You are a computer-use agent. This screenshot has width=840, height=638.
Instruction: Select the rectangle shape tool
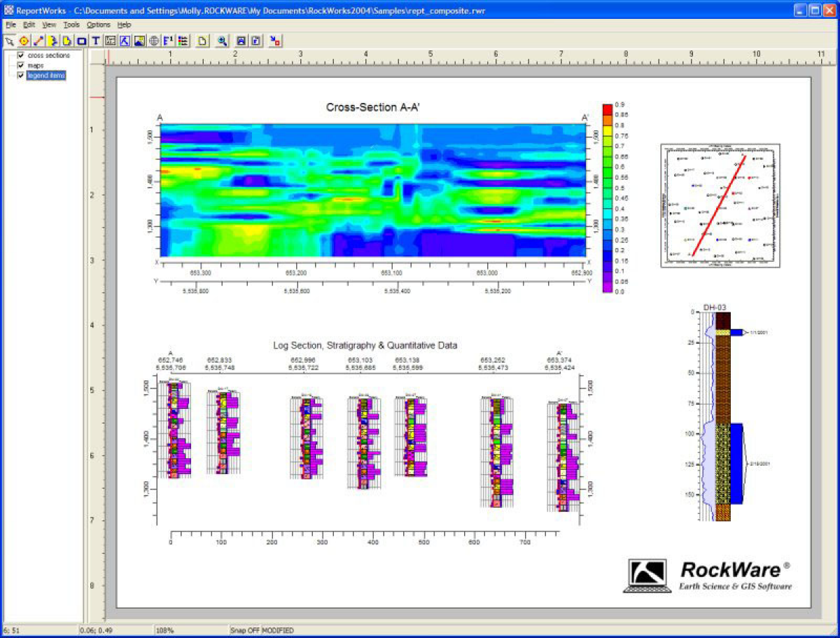81,41
